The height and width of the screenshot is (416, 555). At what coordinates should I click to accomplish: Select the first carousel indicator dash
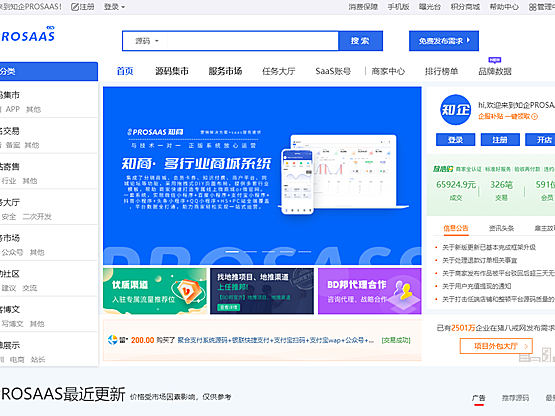tap(232, 252)
